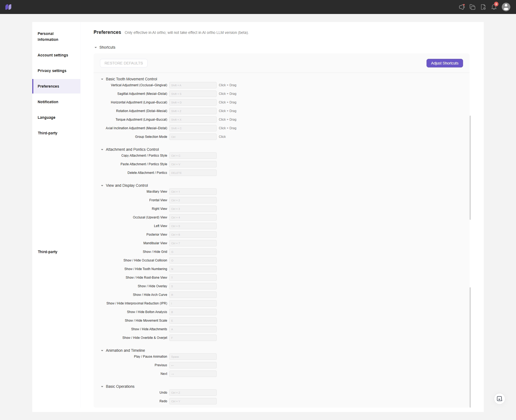The height and width of the screenshot is (420, 516).
Task: Click the 'Preferences' page heading
Action: point(107,32)
